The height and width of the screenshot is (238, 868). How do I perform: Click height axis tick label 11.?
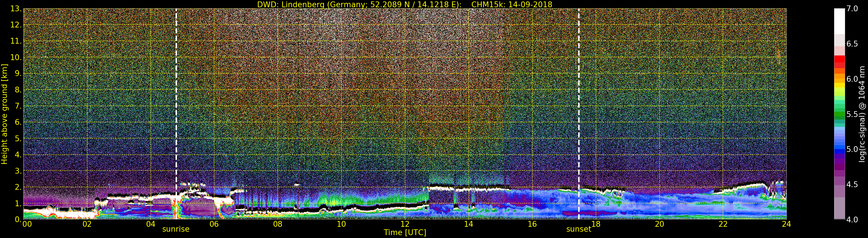[x=16, y=41]
